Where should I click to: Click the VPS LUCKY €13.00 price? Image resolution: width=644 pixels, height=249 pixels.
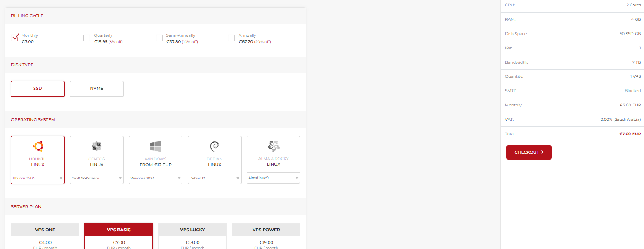(193, 243)
